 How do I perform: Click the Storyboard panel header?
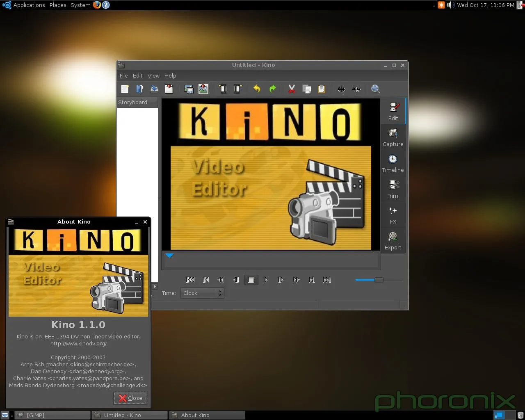[x=138, y=102]
